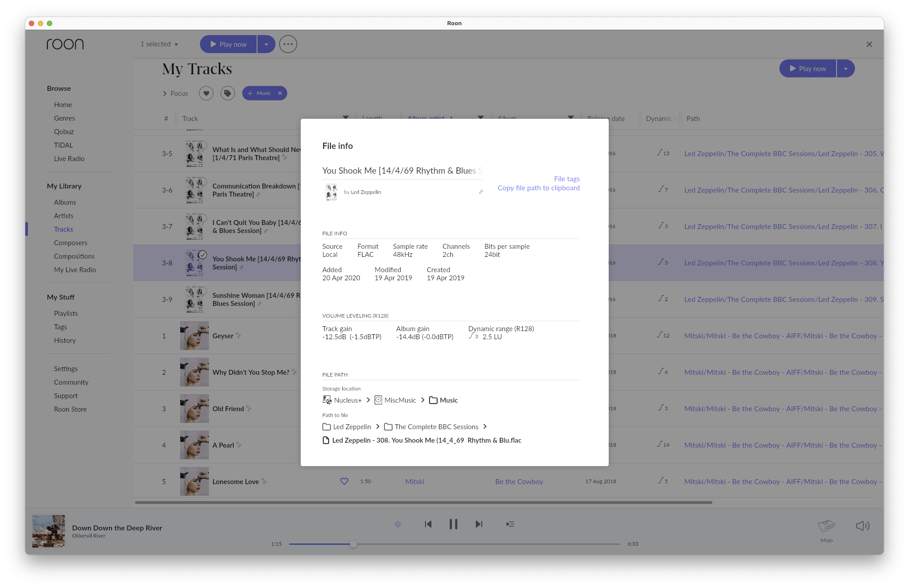Open the Album artist column filter funnel

point(480,117)
